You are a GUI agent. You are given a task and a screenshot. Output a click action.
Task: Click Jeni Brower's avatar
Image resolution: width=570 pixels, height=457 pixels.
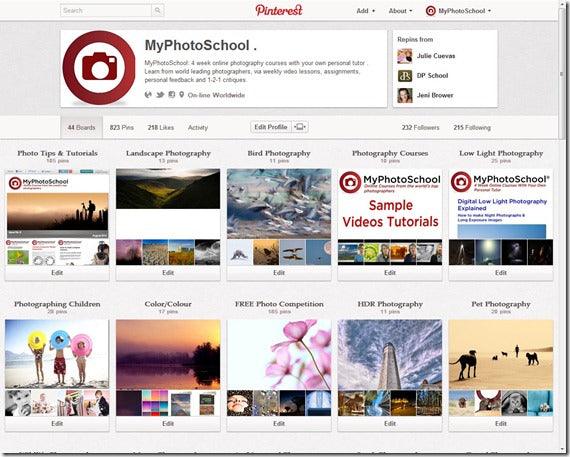(405, 96)
